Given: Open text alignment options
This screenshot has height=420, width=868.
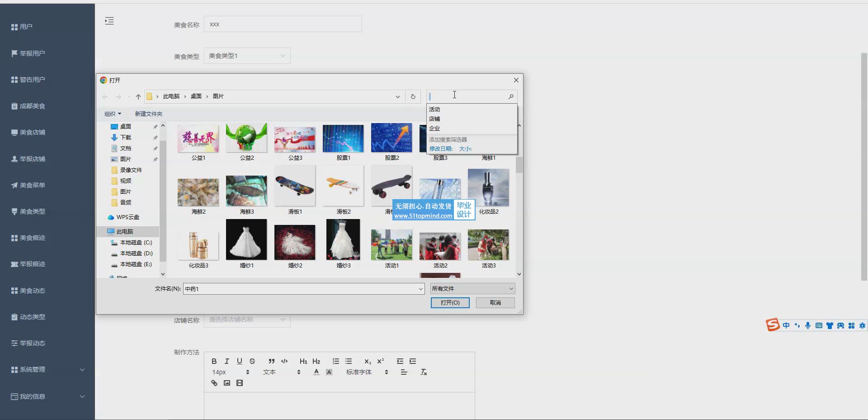Looking at the screenshot, I should (404, 372).
